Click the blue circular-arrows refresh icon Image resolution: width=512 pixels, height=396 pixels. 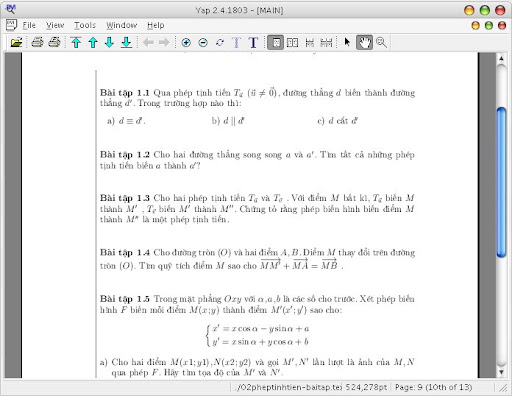(220, 43)
